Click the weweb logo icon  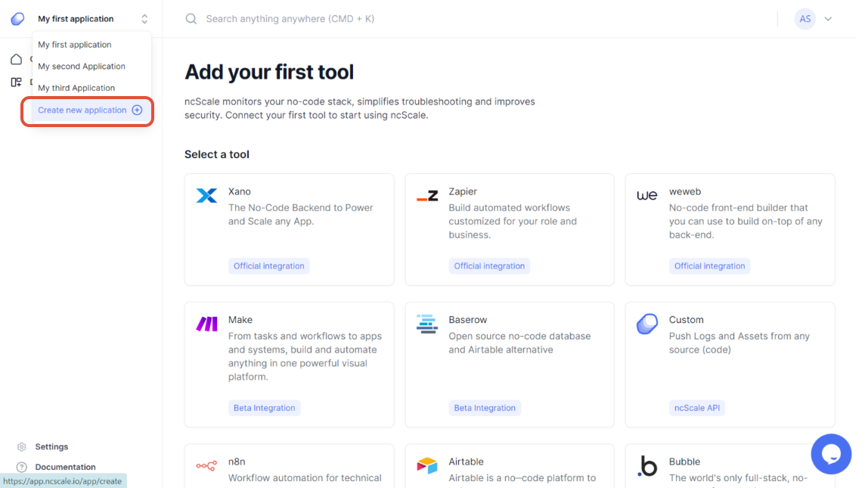(x=647, y=196)
